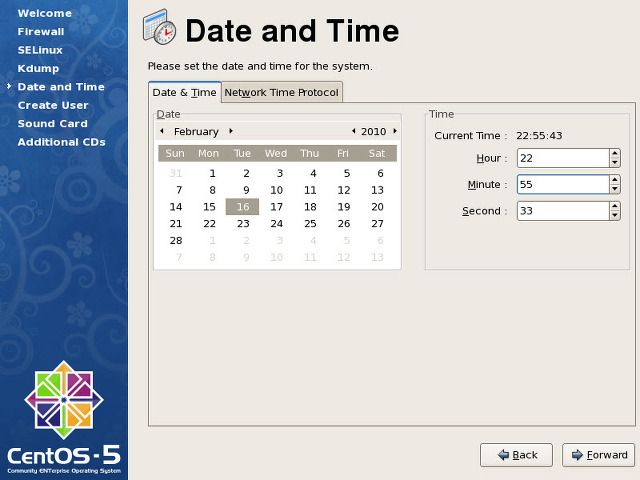The height and width of the screenshot is (480, 640).
Task: Pick the black 6 in the Sat column
Action: (x=380, y=173)
